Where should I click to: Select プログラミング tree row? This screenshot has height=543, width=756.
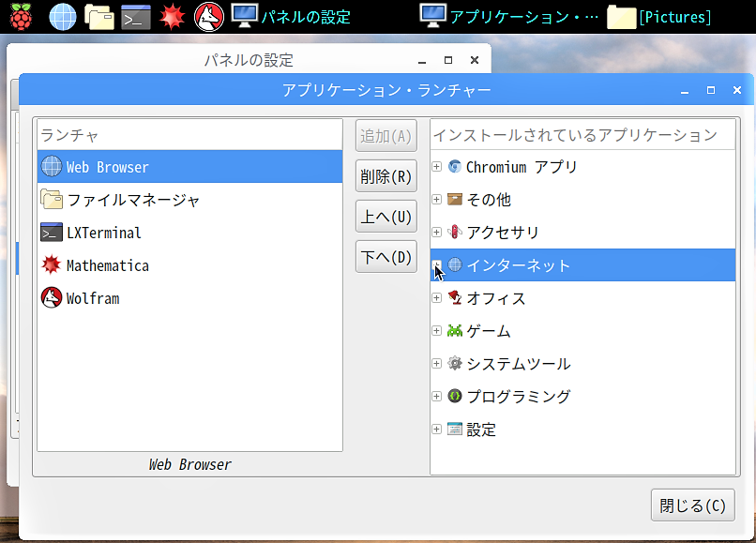582,396
